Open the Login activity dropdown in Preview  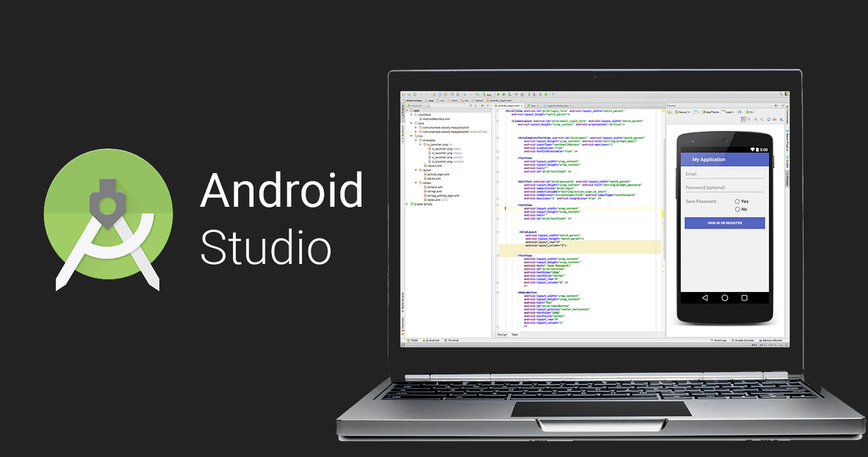point(728,112)
